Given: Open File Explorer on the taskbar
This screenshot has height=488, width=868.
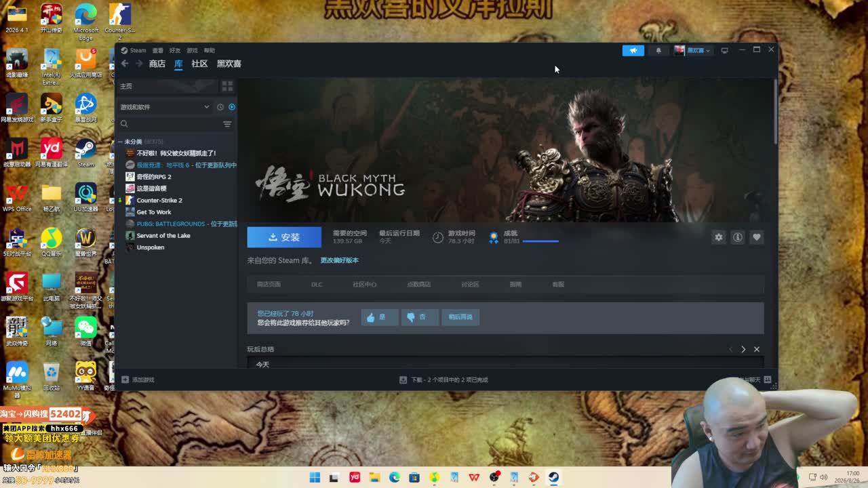Looking at the screenshot, I should [374, 478].
